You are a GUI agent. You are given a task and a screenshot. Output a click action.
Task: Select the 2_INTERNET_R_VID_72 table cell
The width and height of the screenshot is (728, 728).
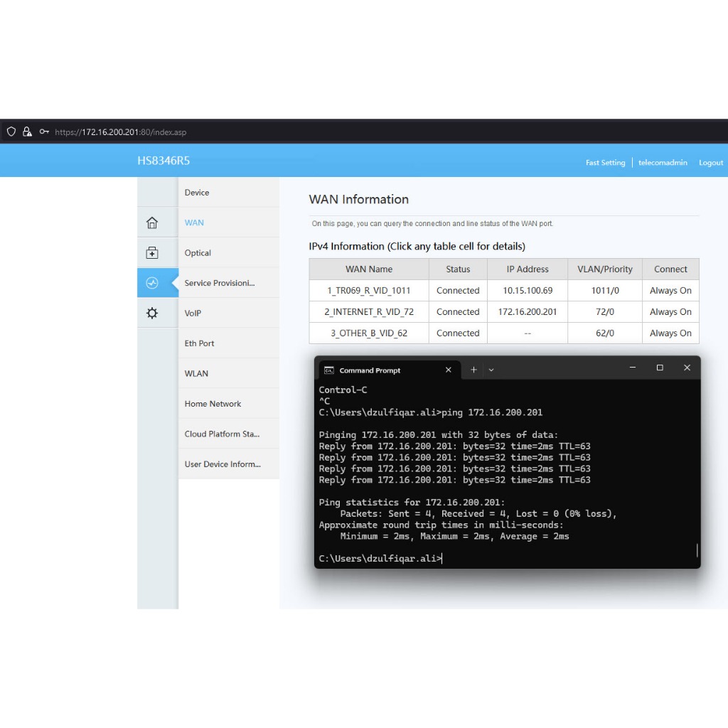coord(369,312)
